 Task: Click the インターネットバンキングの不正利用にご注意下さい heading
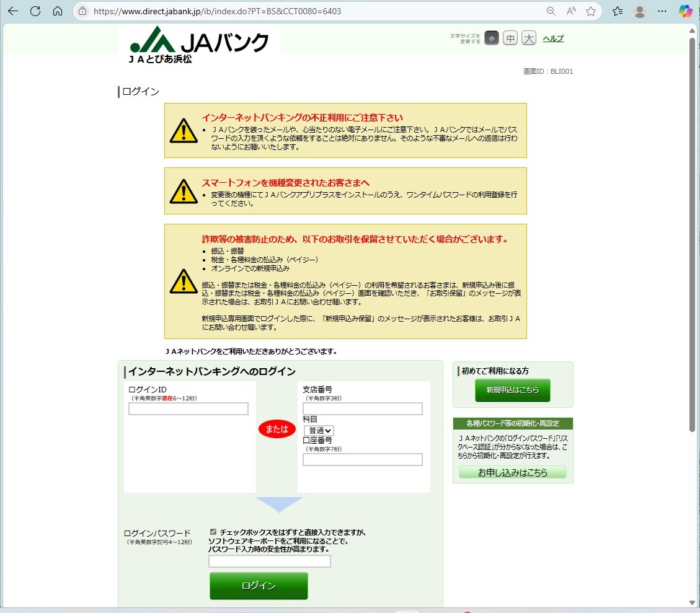(x=302, y=118)
